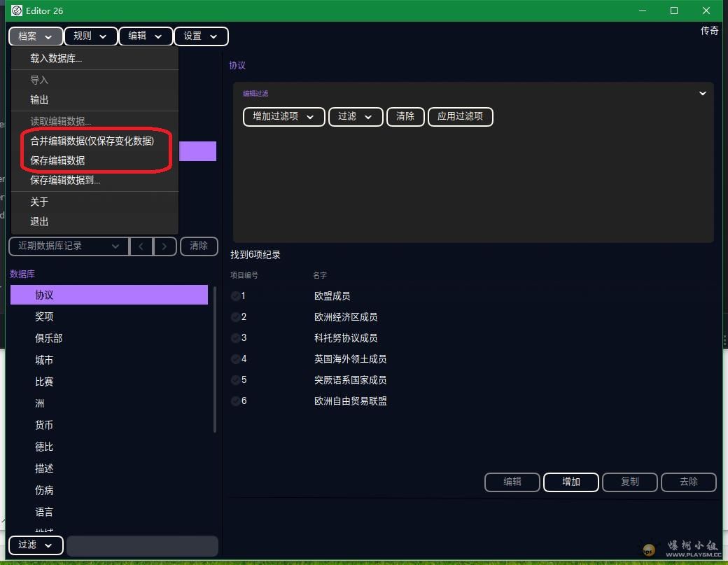Image resolution: width=728 pixels, height=565 pixels.
Task: Toggle the check circle for record 1
Action: (235, 296)
